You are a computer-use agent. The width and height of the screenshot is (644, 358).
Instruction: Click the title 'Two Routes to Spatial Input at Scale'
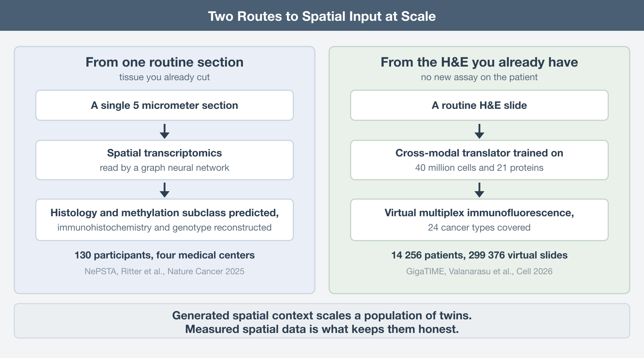tap(322, 16)
